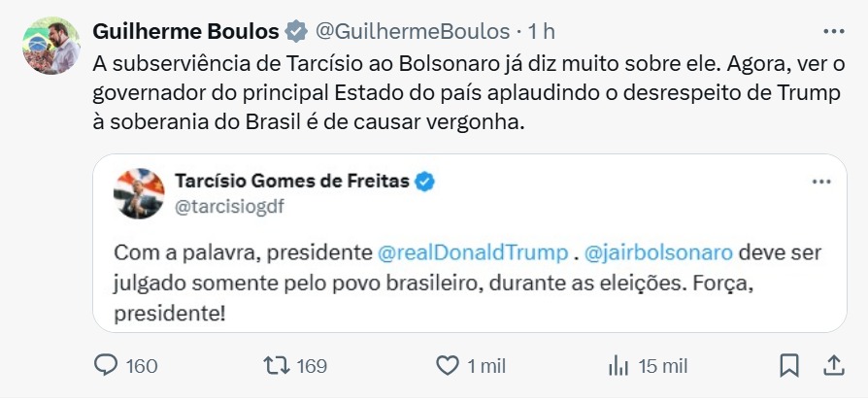Share the tweet via share icon
This screenshot has width=868, height=401.
[833, 365]
